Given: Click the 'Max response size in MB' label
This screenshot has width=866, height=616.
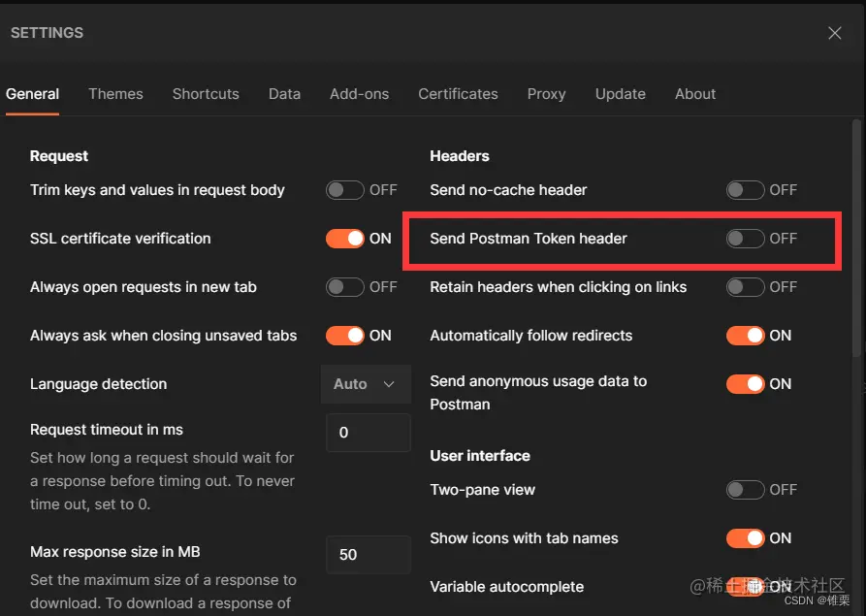Looking at the screenshot, I should pyautogui.click(x=114, y=552).
